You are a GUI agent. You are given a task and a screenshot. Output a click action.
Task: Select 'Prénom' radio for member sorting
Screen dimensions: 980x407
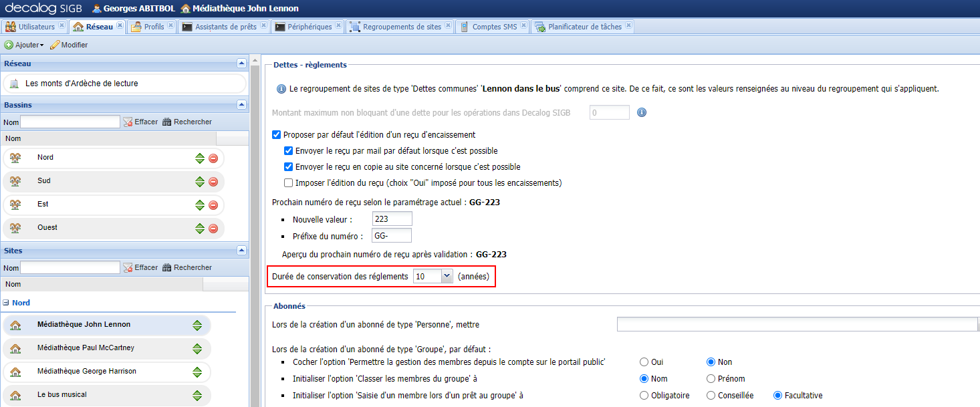click(711, 379)
